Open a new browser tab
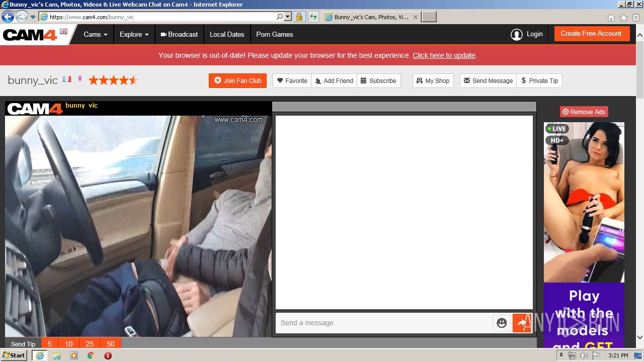This screenshot has height=362, width=644. coord(429,17)
